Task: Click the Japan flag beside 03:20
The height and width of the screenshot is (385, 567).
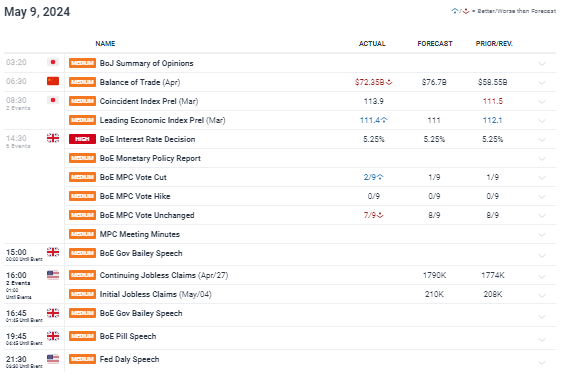Action: coord(53,62)
